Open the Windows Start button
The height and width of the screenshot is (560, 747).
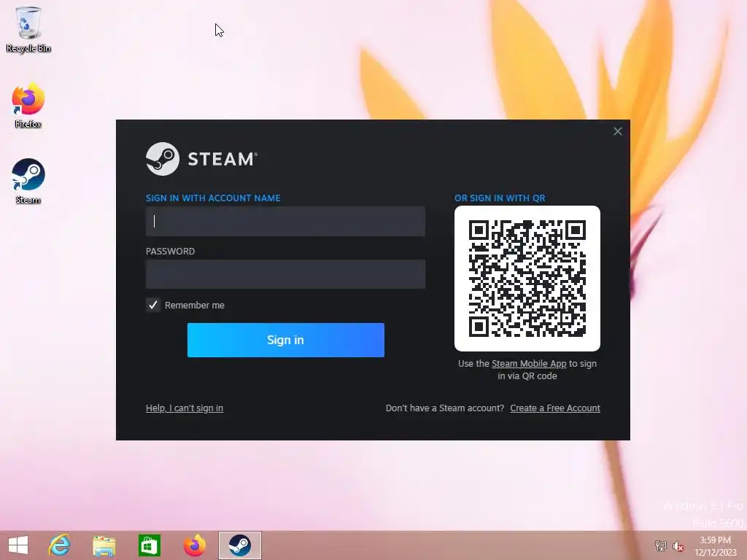coord(18,545)
